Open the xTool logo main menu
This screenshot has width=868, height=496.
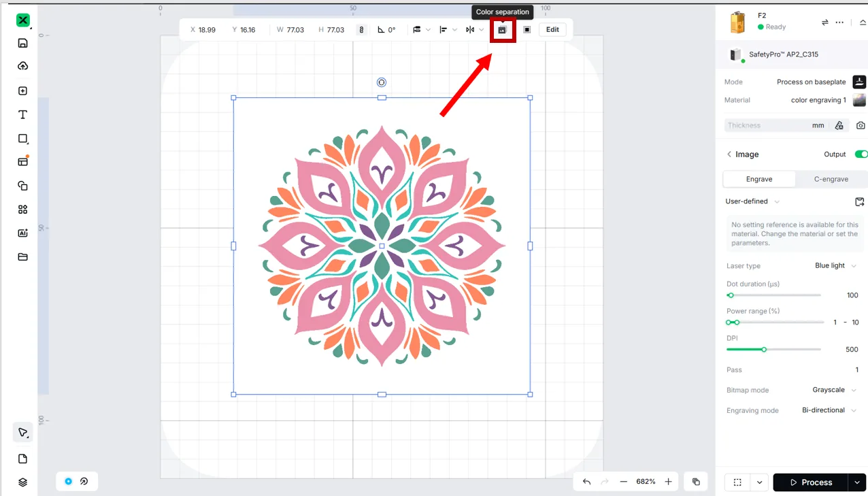(x=23, y=20)
